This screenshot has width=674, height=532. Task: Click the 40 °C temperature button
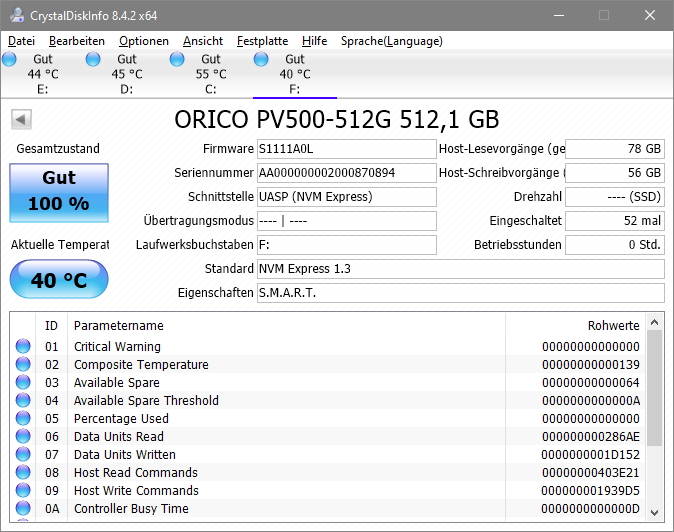coord(59,279)
